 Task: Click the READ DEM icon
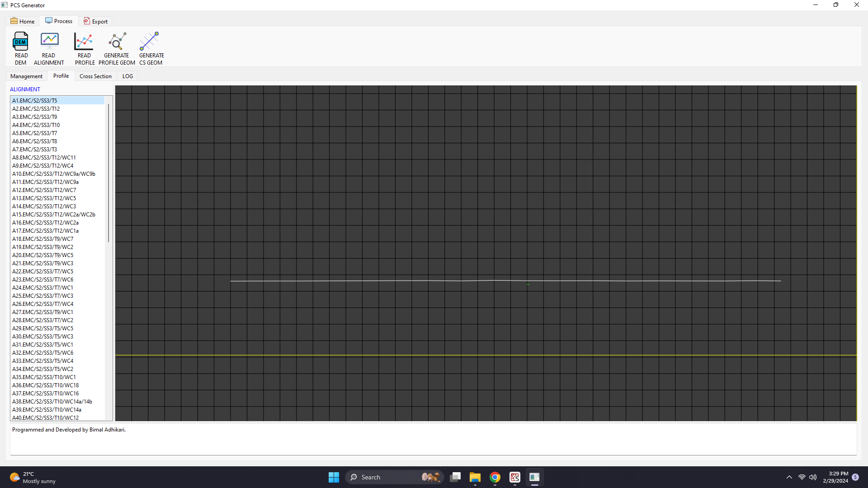click(21, 42)
